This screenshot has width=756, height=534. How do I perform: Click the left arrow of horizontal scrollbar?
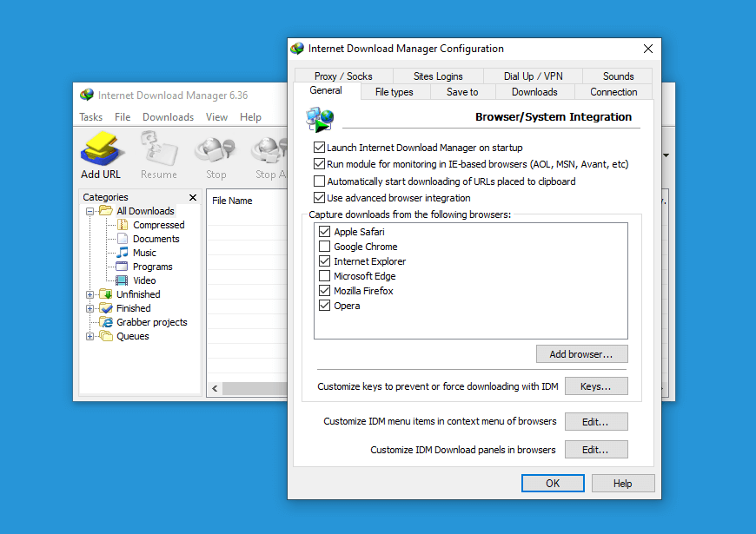tap(215, 388)
